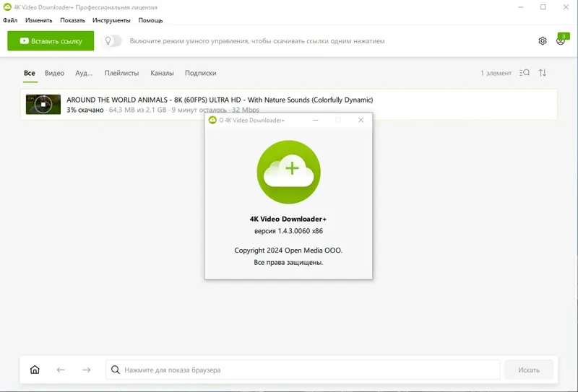Click the back arrow in browser bar
Screen dimensions: 578x392
click(x=61, y=370)
